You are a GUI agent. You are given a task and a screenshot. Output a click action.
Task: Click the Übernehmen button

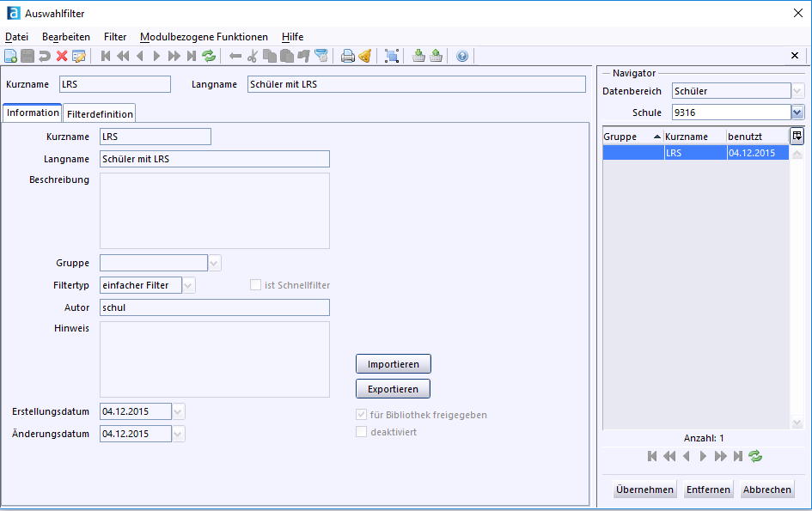644,490
